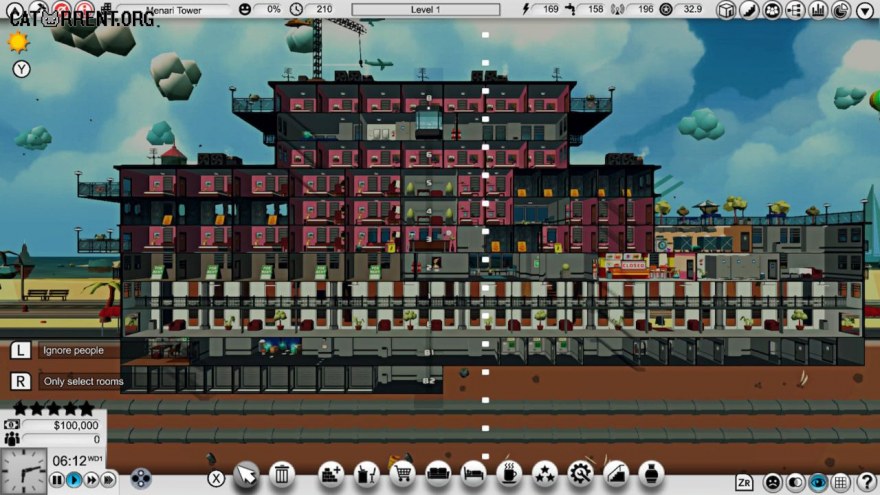
Task: Open the build floors brick icon
Action: 331,475
